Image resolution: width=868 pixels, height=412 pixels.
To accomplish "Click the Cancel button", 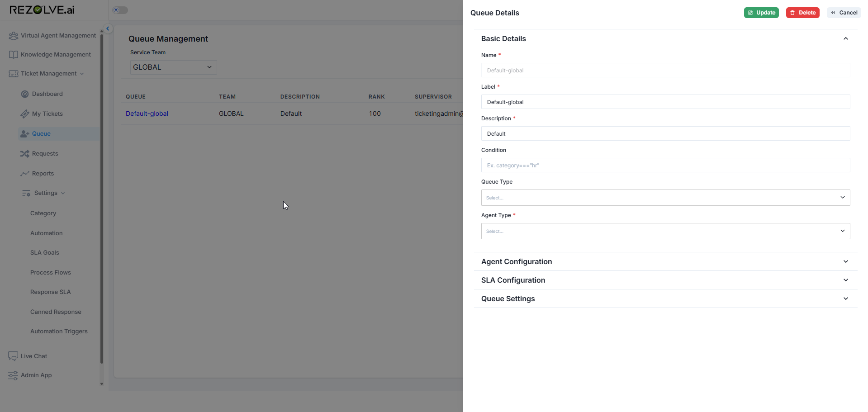I will (x=844, y=13).
